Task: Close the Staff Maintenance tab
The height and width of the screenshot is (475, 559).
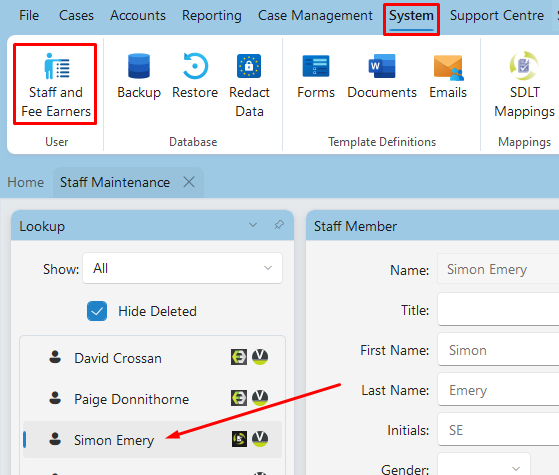Action: [189, 182]
